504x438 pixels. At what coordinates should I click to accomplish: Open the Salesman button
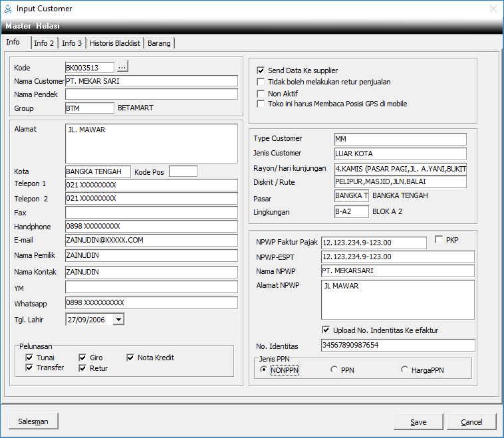tap(33, 421)
